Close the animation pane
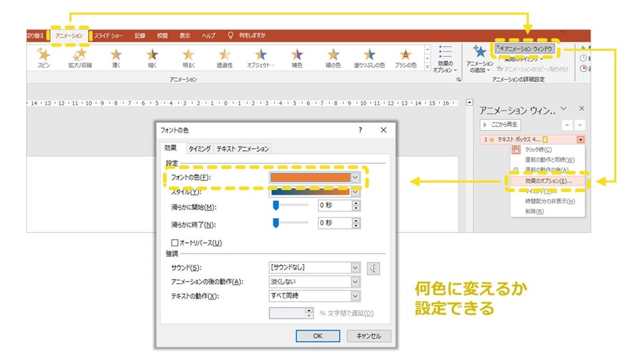The width and height of the screenshot is (644, 362). point(582,108)
